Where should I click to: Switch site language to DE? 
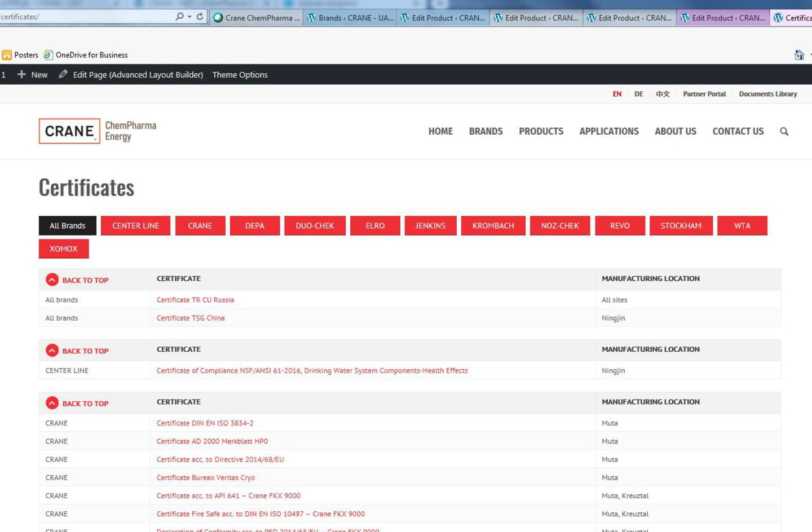tap(638, 94)
